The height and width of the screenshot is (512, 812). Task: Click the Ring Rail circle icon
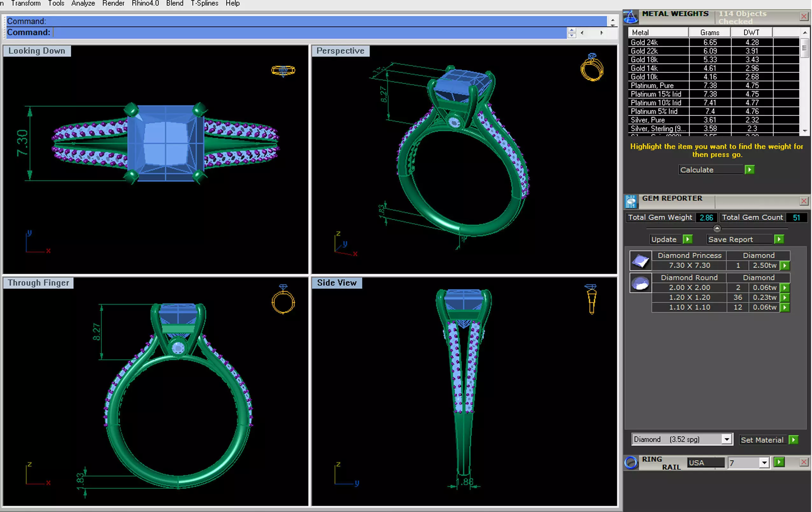pos(631,462)
